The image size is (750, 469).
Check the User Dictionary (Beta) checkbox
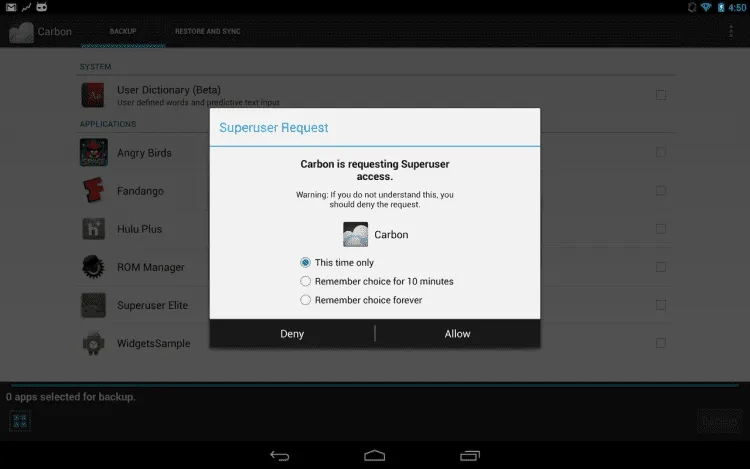point(661,95)
